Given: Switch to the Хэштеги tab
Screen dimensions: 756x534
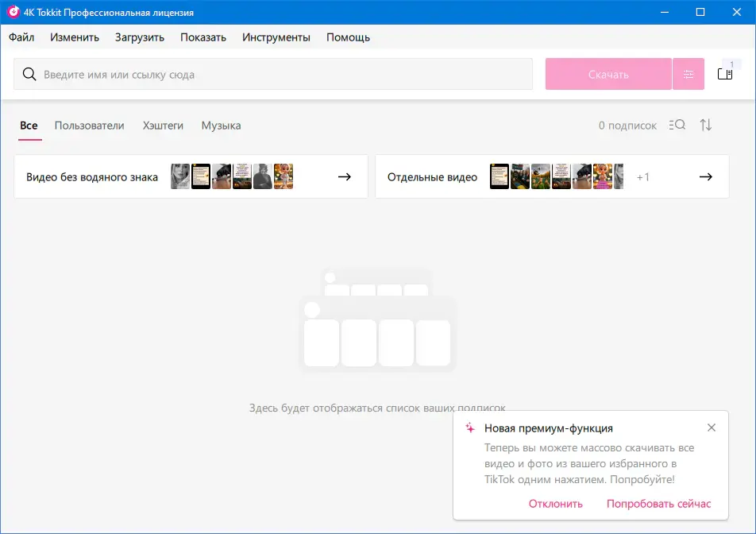Looking at the screenshot, I should 162,126.
